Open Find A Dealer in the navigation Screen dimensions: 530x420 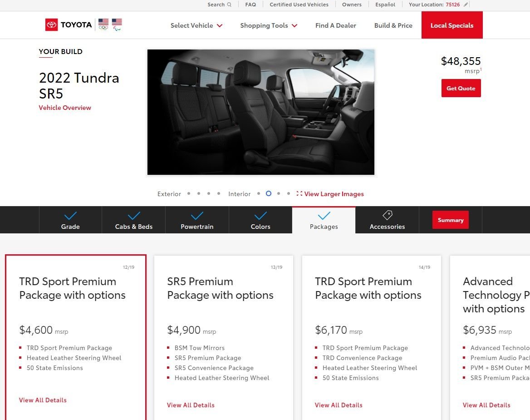coord(336,25)
